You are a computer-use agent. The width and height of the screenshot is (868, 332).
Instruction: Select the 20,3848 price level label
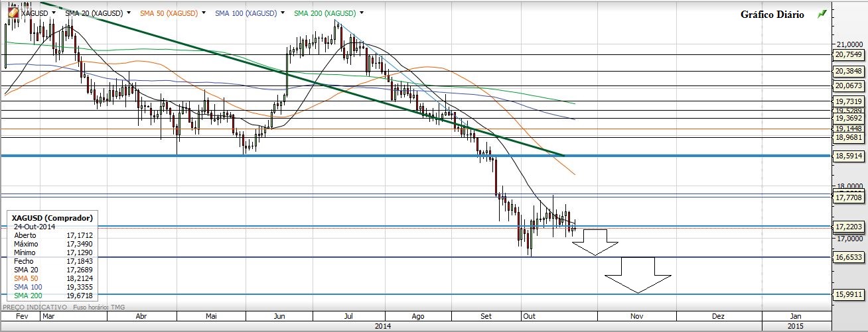coord(848,71)
